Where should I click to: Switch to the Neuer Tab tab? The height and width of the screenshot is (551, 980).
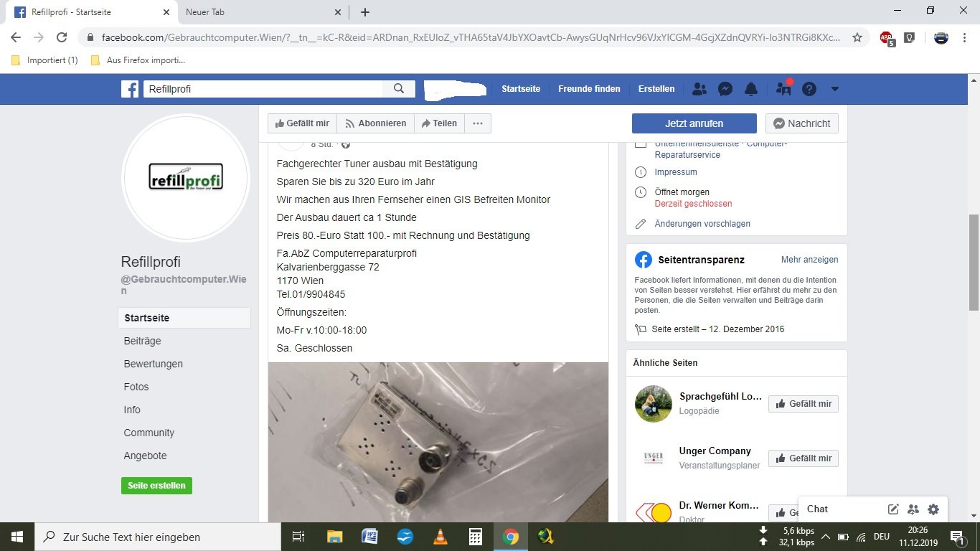point(262,12)
